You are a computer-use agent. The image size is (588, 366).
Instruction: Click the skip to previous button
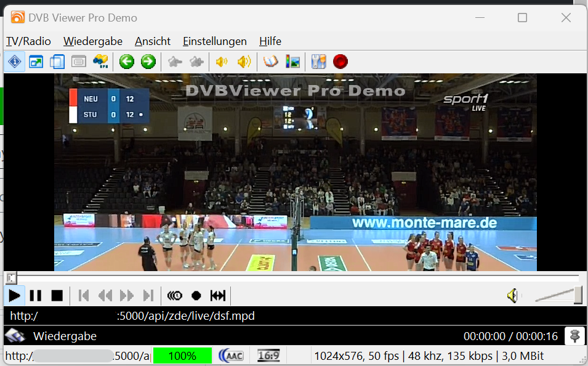coord(84,296)
